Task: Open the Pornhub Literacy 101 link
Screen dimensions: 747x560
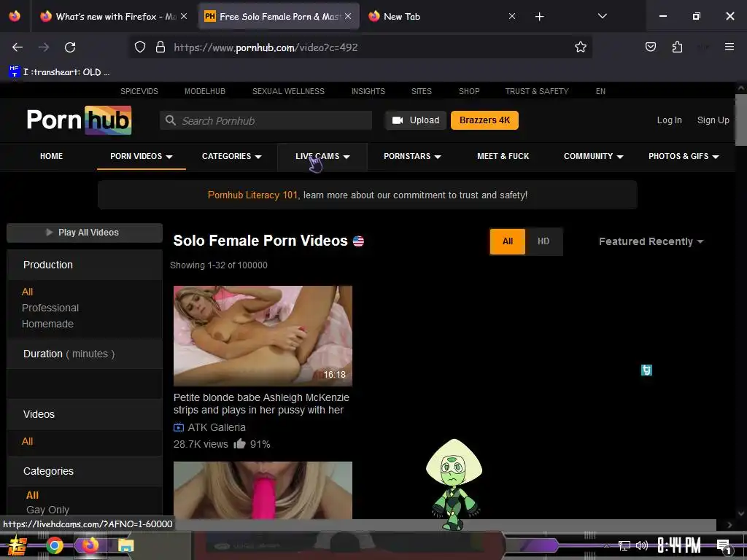Action: click(252, 195)
